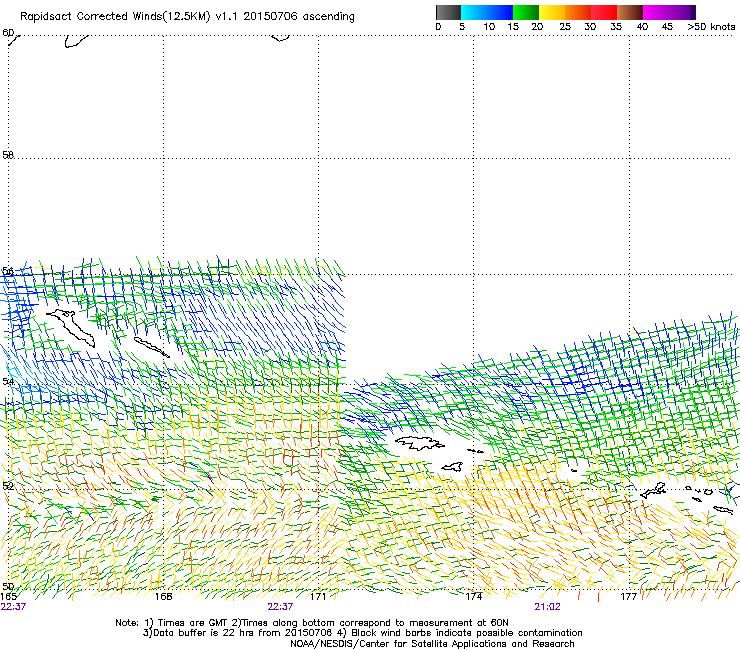Click the '>50 knots' legend label
This screenshot has height=650, width=740.
[711, 27]
